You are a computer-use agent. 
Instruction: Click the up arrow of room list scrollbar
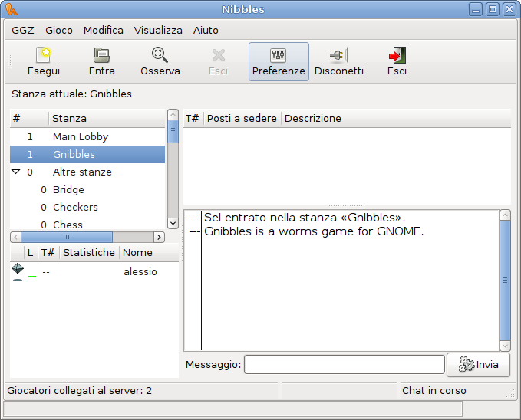coord(173,114)
